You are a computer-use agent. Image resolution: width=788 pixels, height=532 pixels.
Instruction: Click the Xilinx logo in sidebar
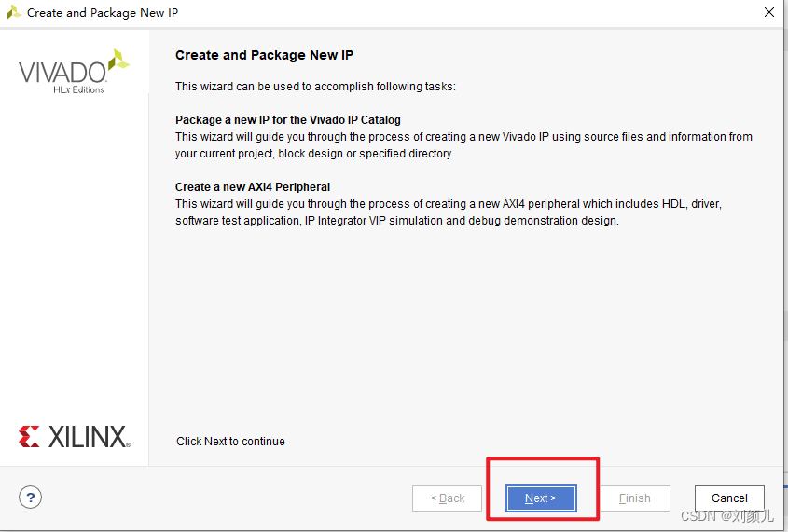point(75,437)
